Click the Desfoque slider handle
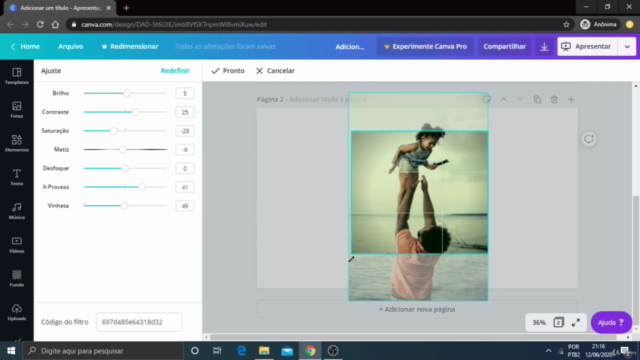Viewport: 640px width, 360px height. (125, 168)
